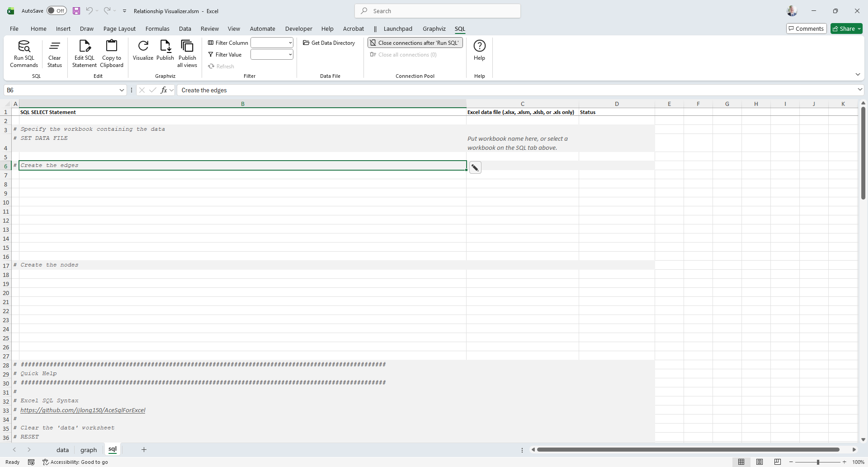Click the Clear Status icon

click(54, 47)
